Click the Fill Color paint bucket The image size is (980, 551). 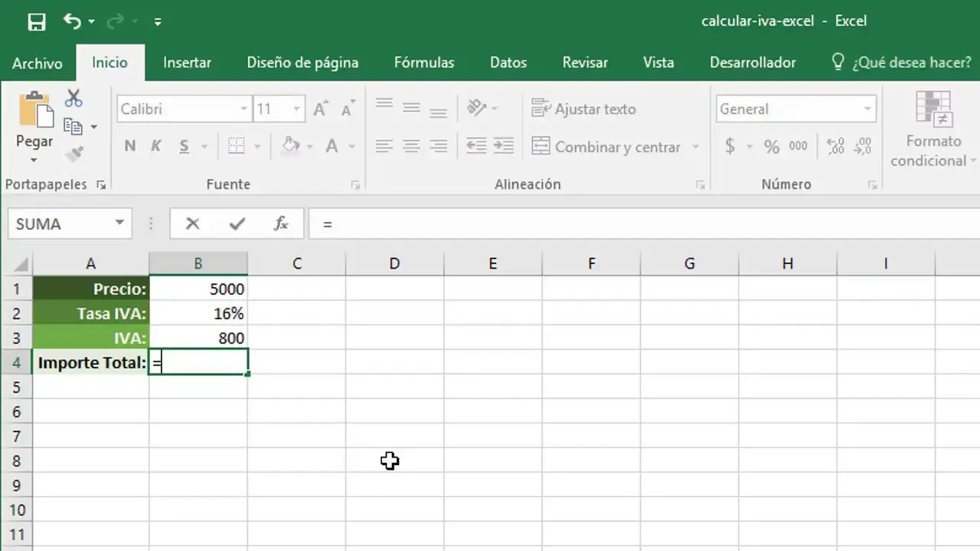(x=290, y=145)
